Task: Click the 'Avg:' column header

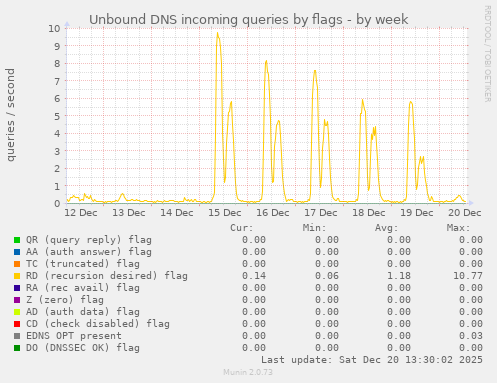Action: 386,228
